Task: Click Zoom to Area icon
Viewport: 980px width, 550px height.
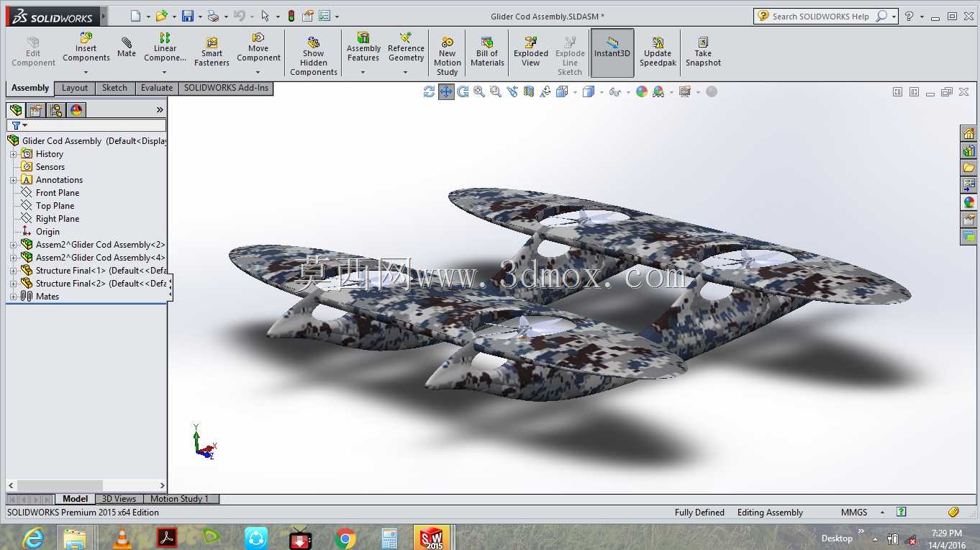Action: click(496, 91)
